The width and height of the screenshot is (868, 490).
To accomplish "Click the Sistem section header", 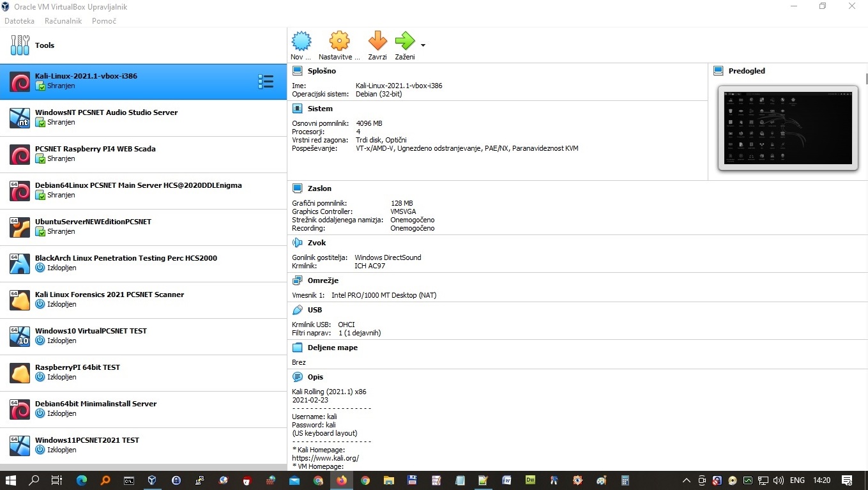I will point(320,109).
